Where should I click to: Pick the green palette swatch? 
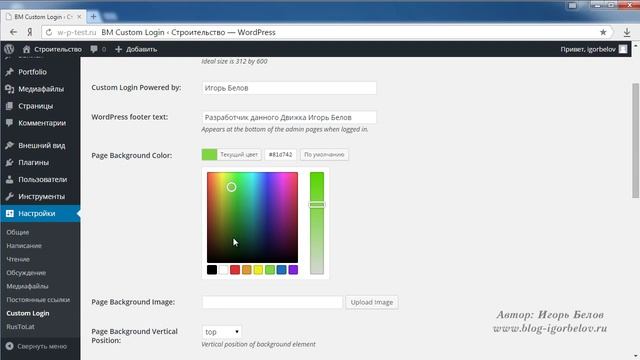click(x=270, y=270)
